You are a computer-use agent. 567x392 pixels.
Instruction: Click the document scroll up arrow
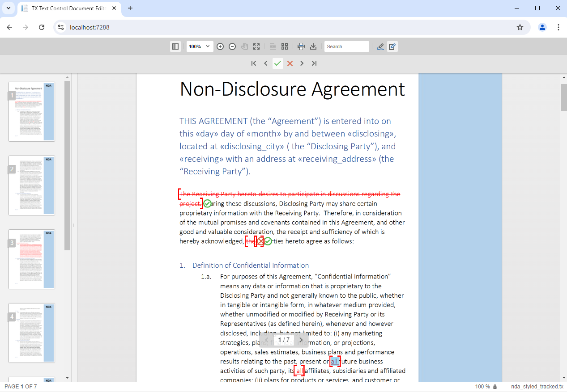point(564,78)
